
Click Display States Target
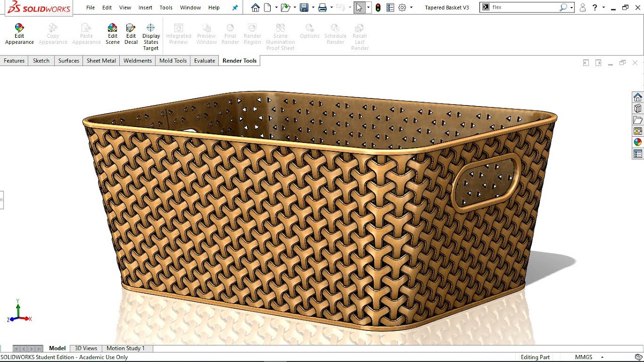pos(151,37)
